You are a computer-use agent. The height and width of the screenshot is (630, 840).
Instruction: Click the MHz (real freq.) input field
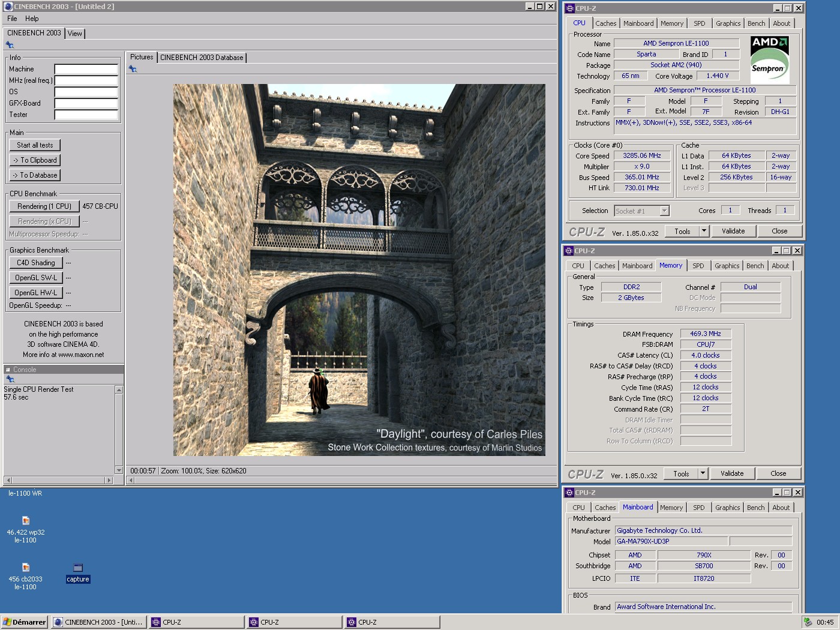point(86,80)
